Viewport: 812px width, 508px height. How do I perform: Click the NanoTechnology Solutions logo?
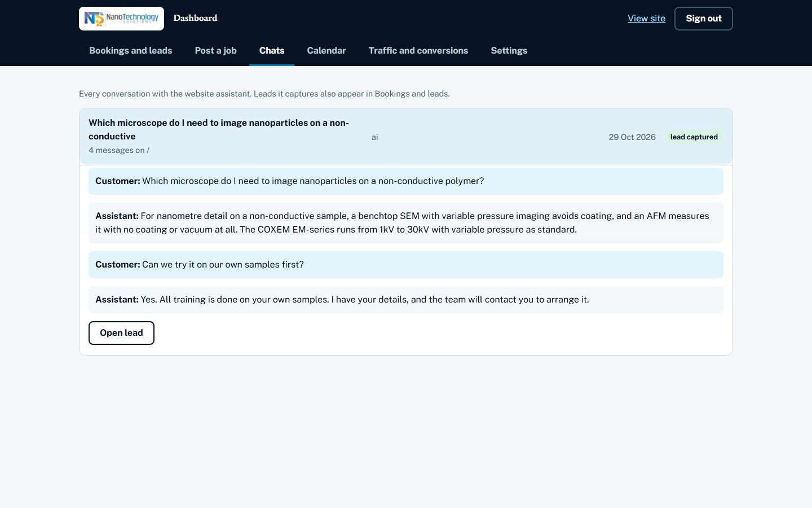(x=121, y=19)
